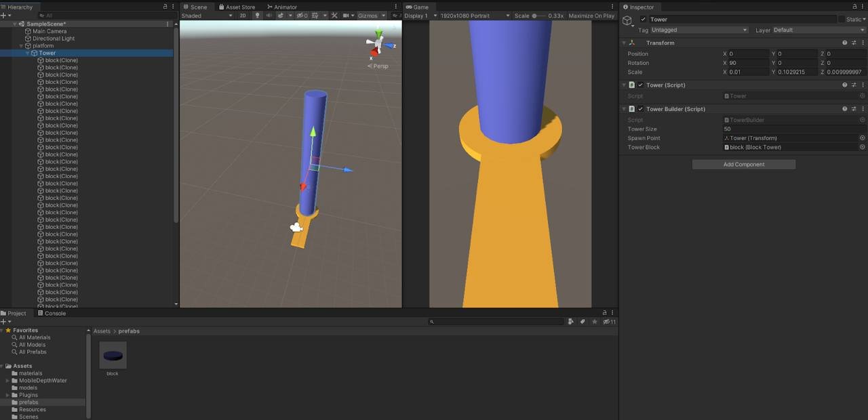Screen dimensions: 868x420
Task: Switch to the Console tab
Action: [x=52, y=313]
